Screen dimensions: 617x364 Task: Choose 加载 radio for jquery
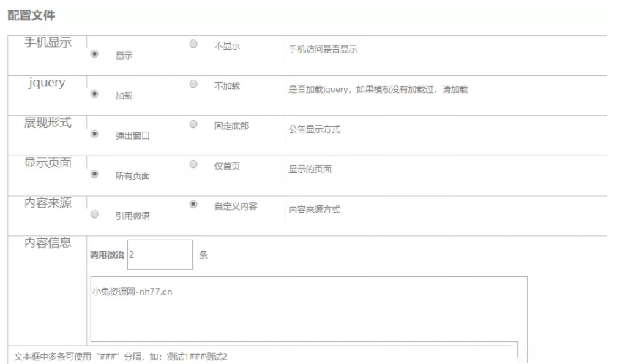94,94
